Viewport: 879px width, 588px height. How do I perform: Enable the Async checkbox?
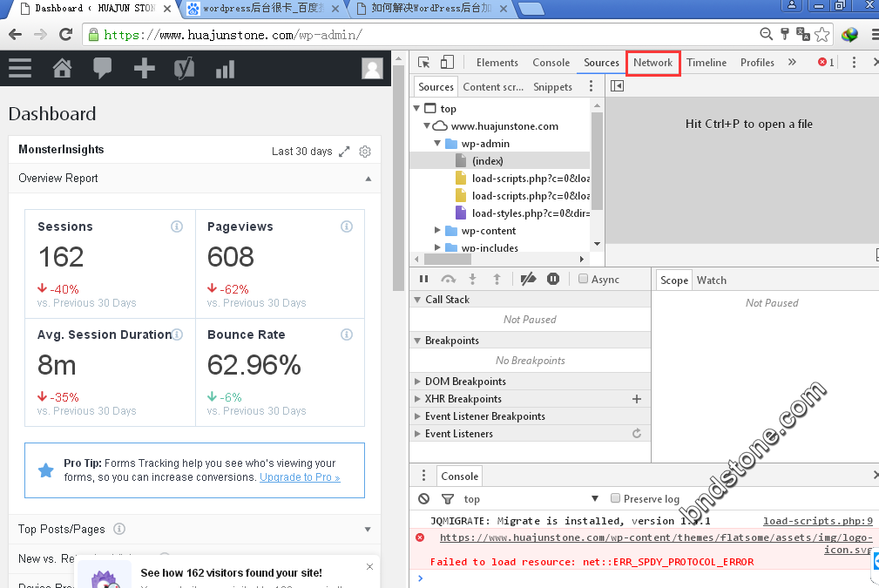pyautogui.click(x=583, y=279)
